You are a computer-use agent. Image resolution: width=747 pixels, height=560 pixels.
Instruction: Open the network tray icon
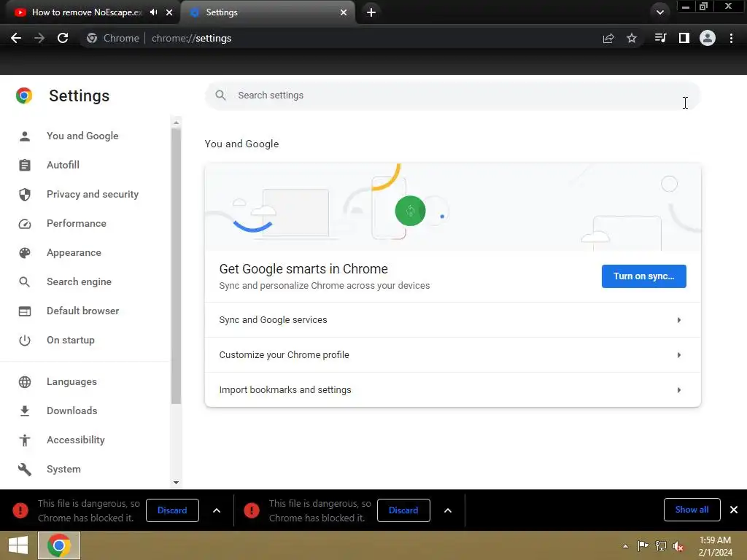661,545
